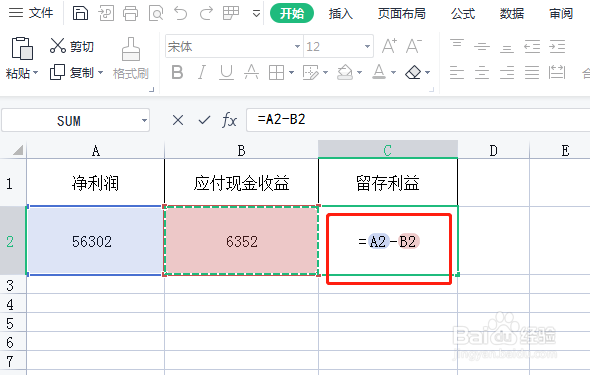
Task: Click the justify alignment icon
Action: tap(532, 72)
